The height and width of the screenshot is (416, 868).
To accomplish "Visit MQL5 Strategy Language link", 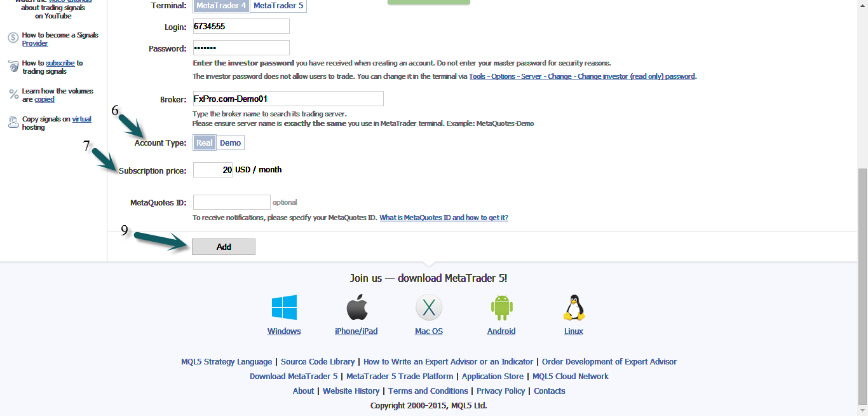I will 227,362.
